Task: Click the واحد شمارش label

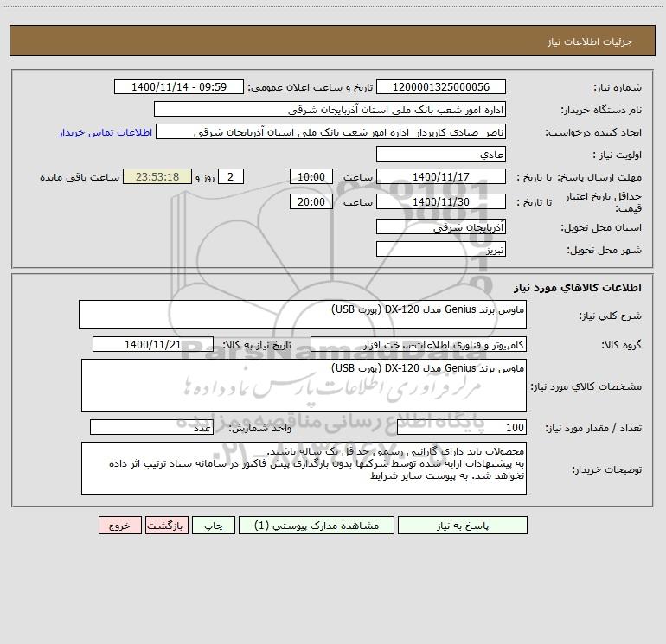Action: click(260, 429)
